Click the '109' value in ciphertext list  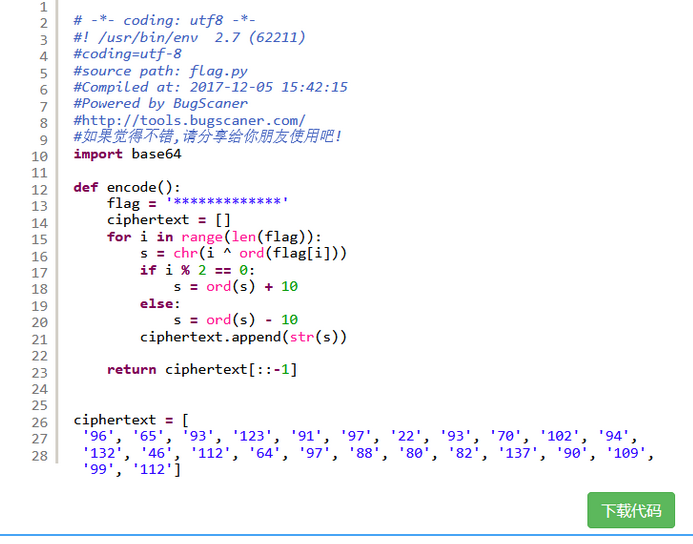(x=626, y=453)
